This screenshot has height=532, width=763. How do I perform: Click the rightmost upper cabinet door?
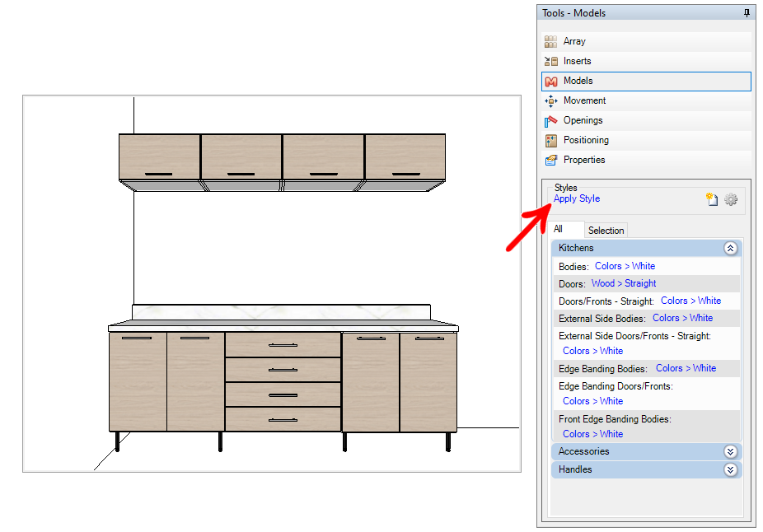(405, 157)
